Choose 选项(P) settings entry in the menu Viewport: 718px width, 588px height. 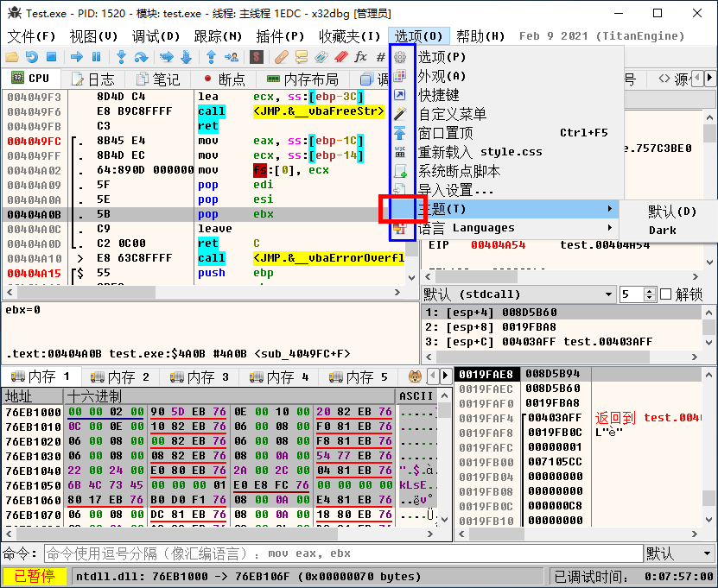pyautogui.click(x=506, y=57)
